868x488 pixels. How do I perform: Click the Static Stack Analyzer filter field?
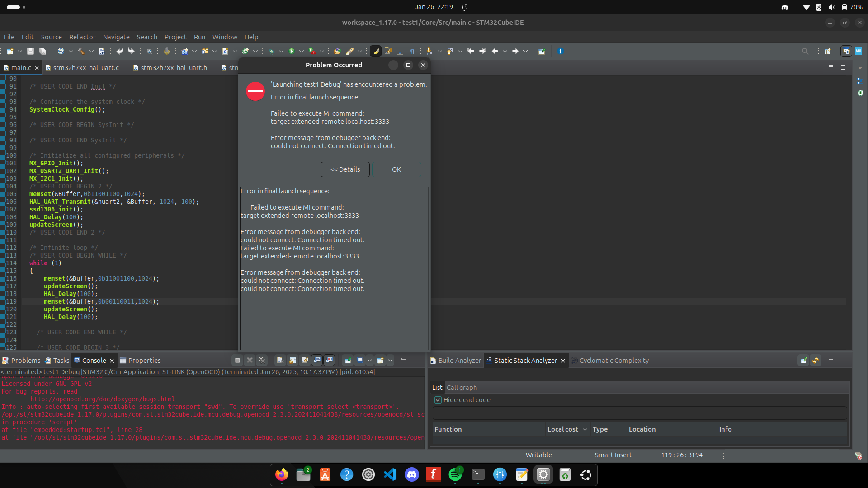click(639, 413)
